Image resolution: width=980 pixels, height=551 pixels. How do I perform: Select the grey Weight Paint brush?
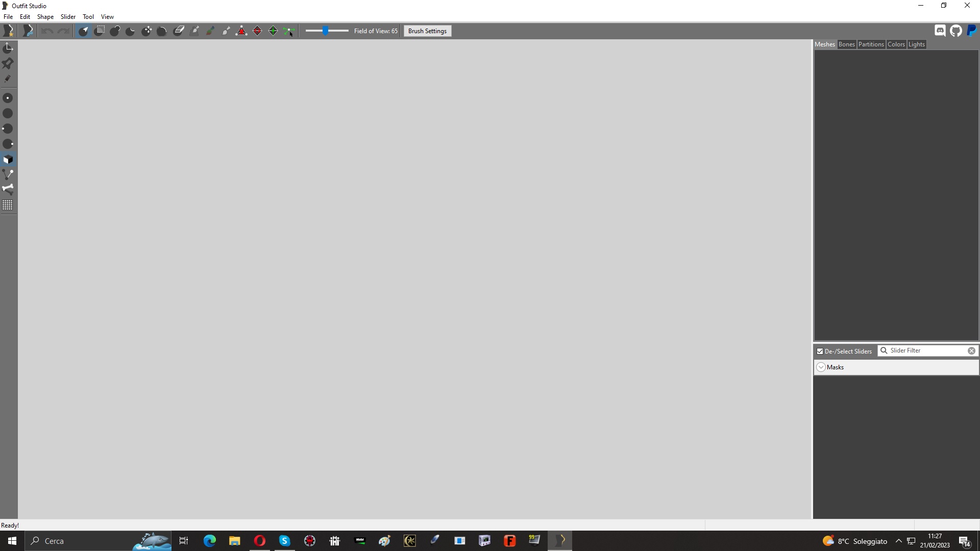tap(194, 31)
